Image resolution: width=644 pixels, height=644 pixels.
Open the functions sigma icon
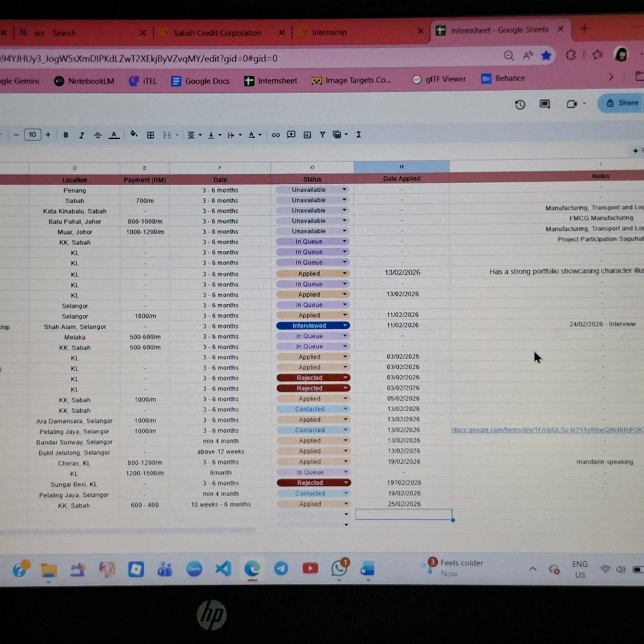pos(359,135)
